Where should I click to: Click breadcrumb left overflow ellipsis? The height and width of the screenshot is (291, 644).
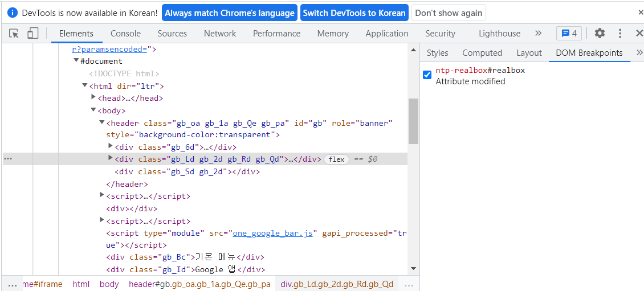(x=12, y=284)
